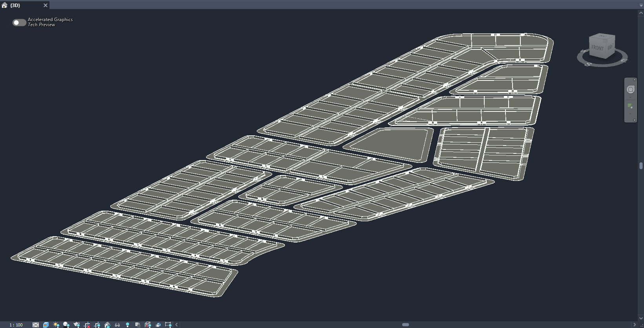Open the Detail Level control in the view bar
644x328 pixels.
click(36, 325)
